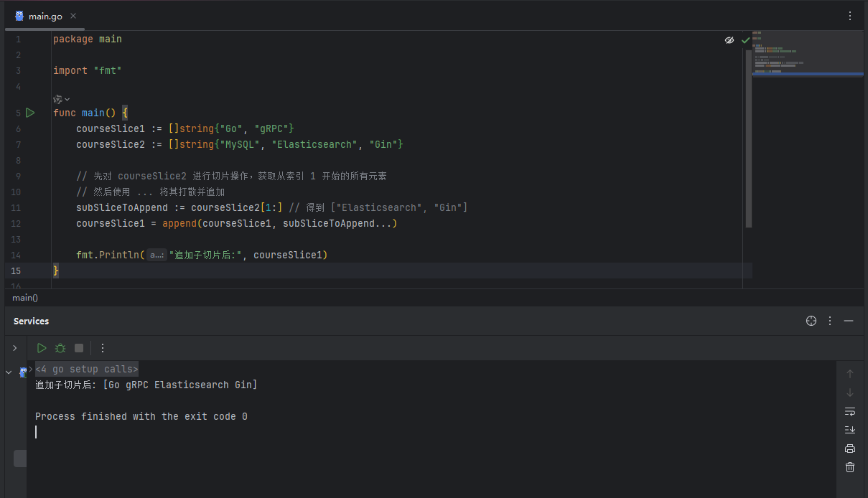The width and height of the screenshot is (868, 498).
Task: Click Go gopher icon on main.go tab
Action: click(19, 16)
